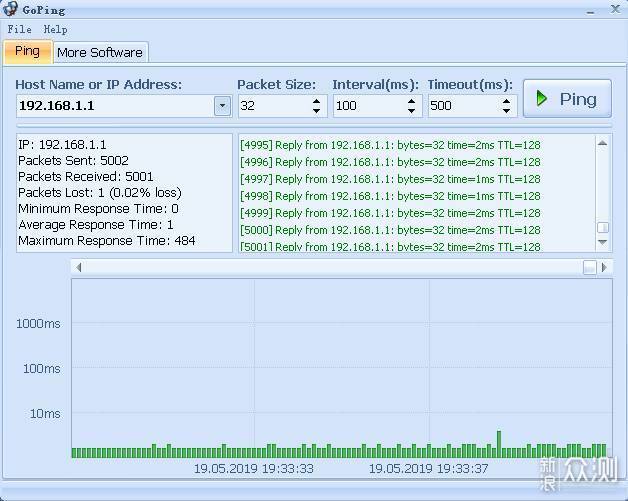
Task: Click the IP: 192.168.1.1 statistics line
Action: 62,145
